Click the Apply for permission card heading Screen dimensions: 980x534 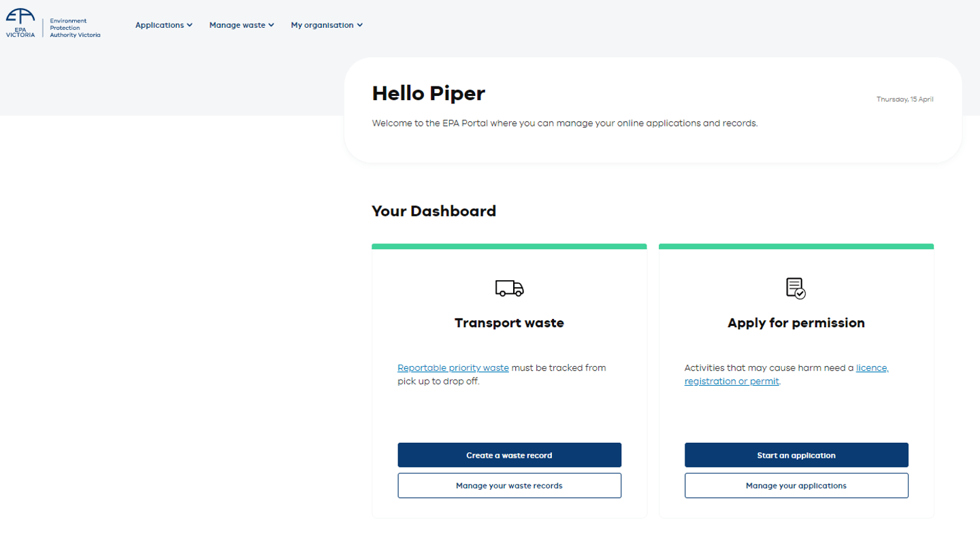[x=795, y=322]
